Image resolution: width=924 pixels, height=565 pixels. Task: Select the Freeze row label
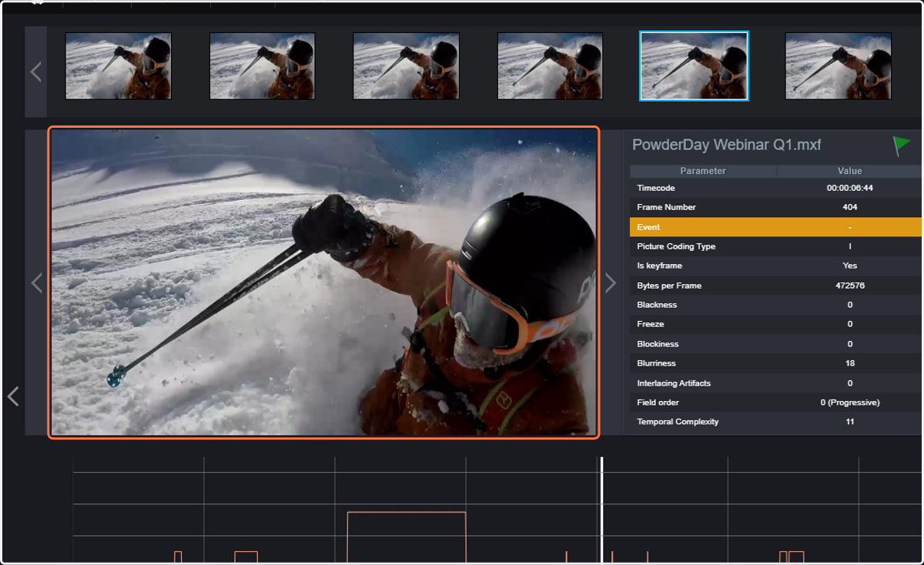[x=651, y=324]
